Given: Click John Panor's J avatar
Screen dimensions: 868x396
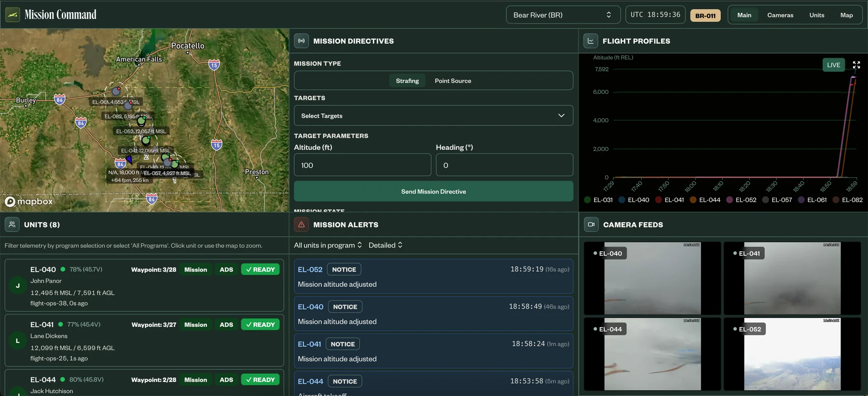Looking at the screenshot, I should [x=18, y=286].
